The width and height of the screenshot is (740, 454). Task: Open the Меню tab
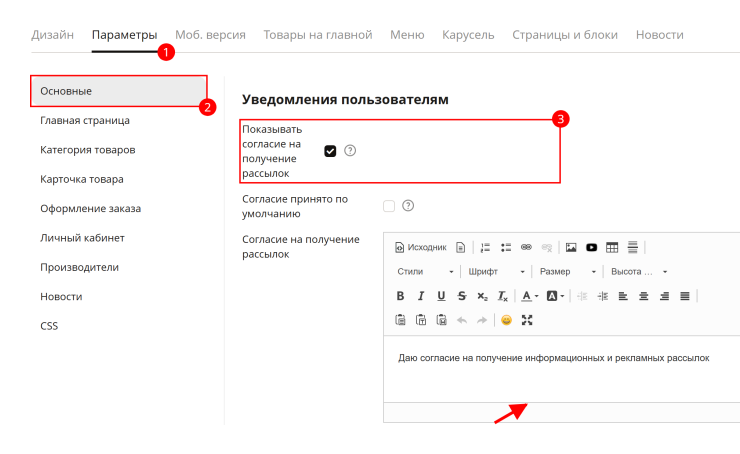[407, 35]
